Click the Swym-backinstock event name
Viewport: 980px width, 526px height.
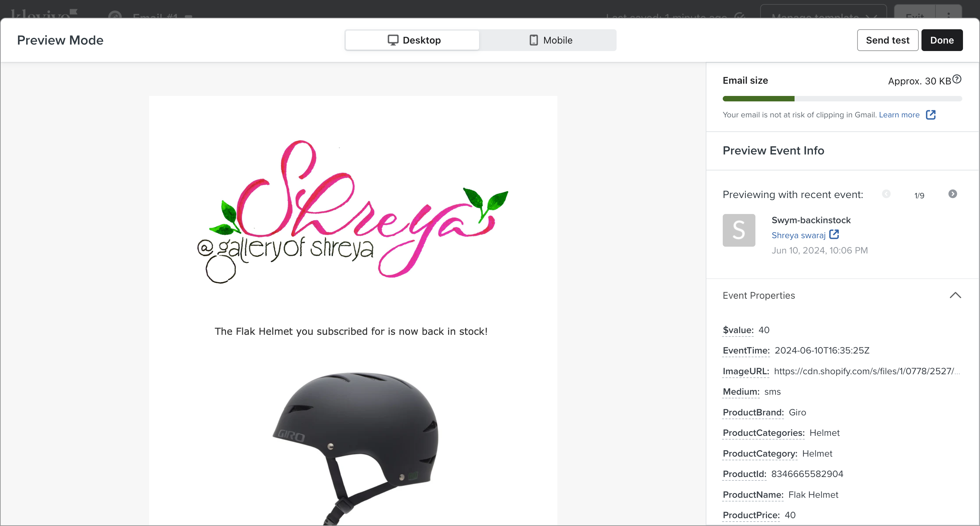click(811, 220)
